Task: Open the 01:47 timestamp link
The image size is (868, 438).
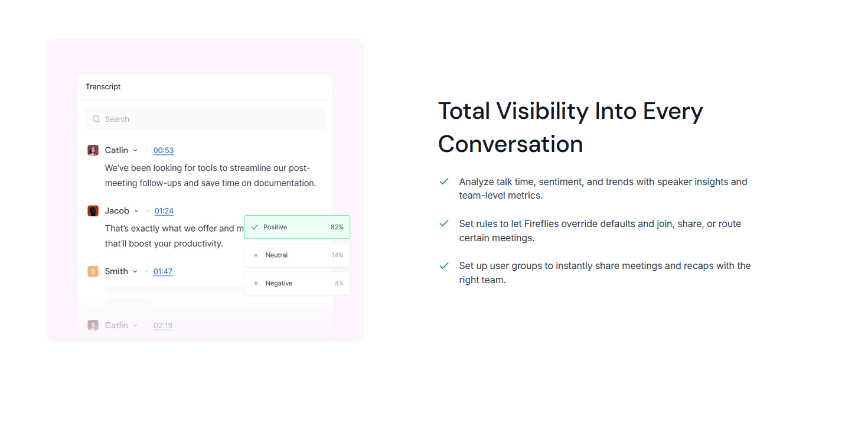Action: pyautogui.click(x=163, y=272)
